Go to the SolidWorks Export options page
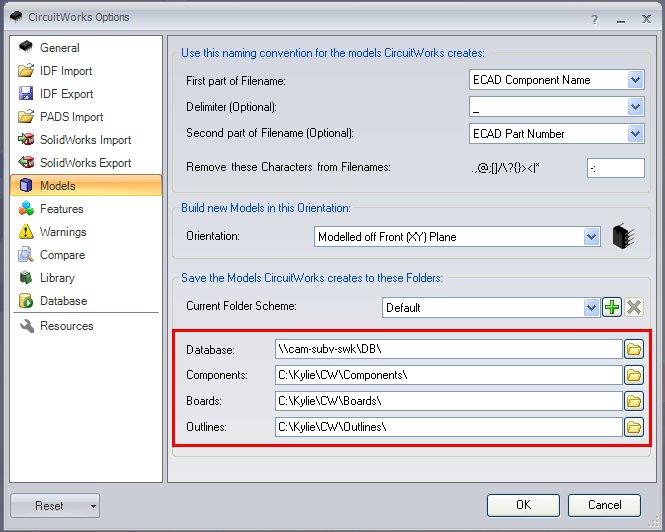665x532 pixels. click(86, 162)
